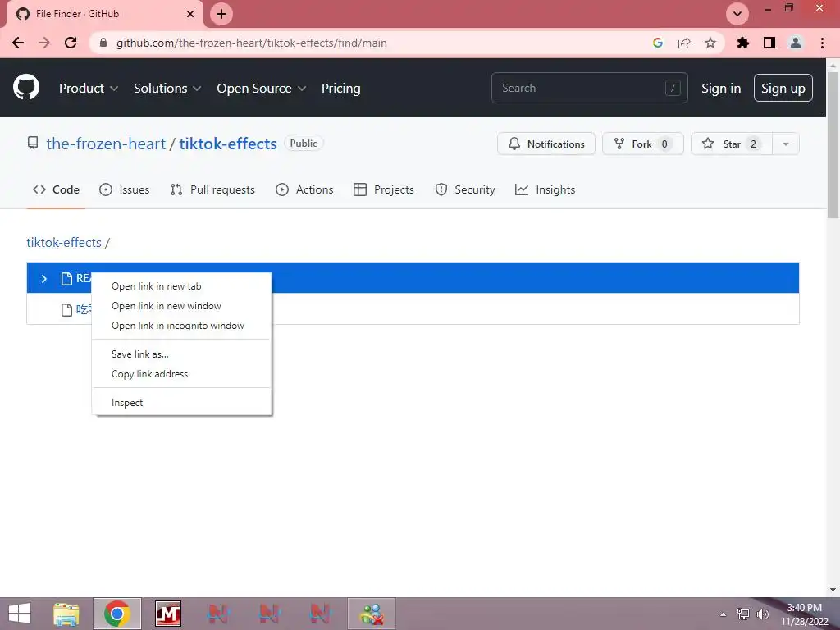Reload the page
This screenshot has width=840, height=630.
pos(71,43)
